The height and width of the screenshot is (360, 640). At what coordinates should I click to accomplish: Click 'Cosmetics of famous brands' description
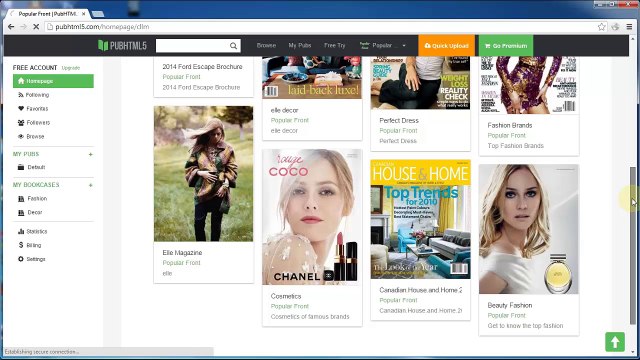(310, 317)
